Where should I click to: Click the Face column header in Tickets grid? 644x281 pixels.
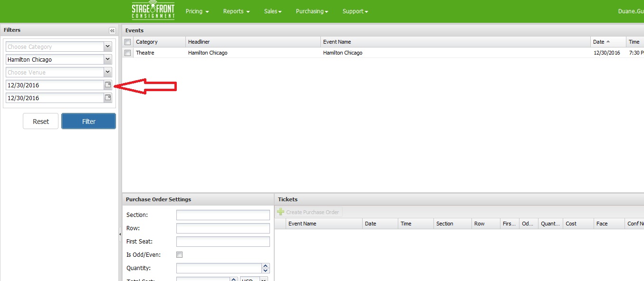coord(609,224)
